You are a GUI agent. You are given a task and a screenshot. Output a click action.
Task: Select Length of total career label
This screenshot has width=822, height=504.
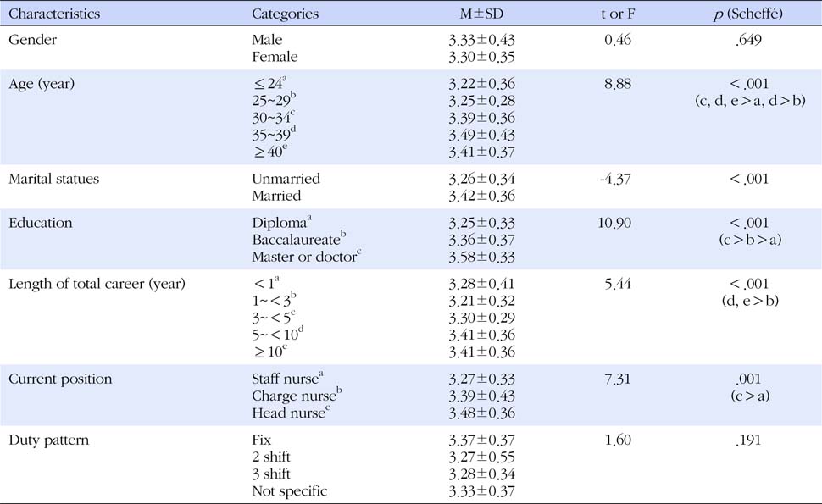click(x=97, y=284)
